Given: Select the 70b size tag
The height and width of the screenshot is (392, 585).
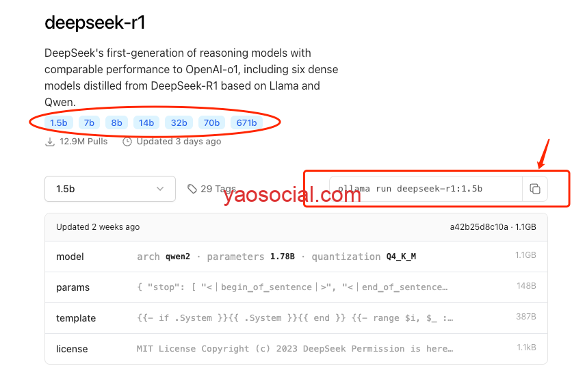Looking at the screenshot, I should click(x=211, y=123).
